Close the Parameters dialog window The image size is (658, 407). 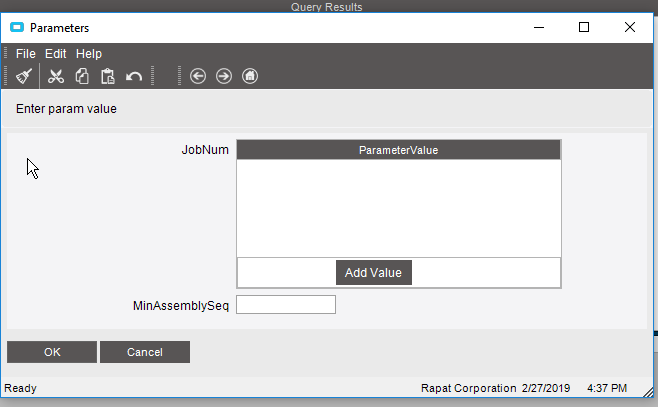click(x=630, y=28)
